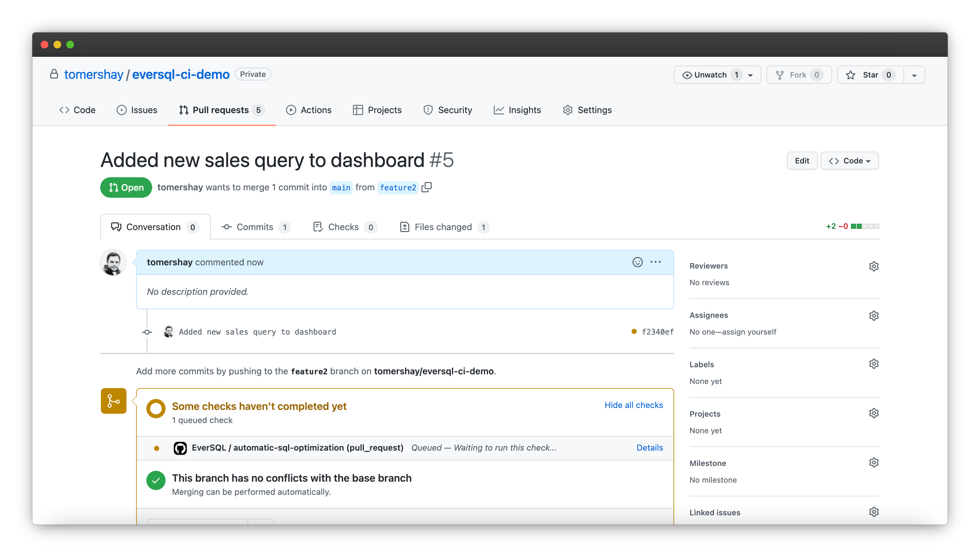Click Hide all checks
This screenshot has width=980, height=557.
click(634, 405)
